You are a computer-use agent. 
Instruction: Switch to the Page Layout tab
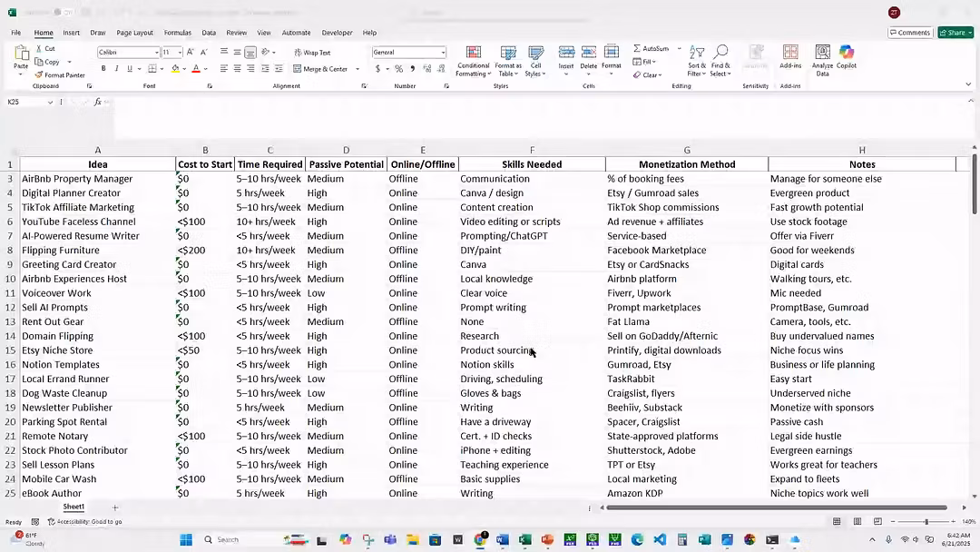pos(135,33)
